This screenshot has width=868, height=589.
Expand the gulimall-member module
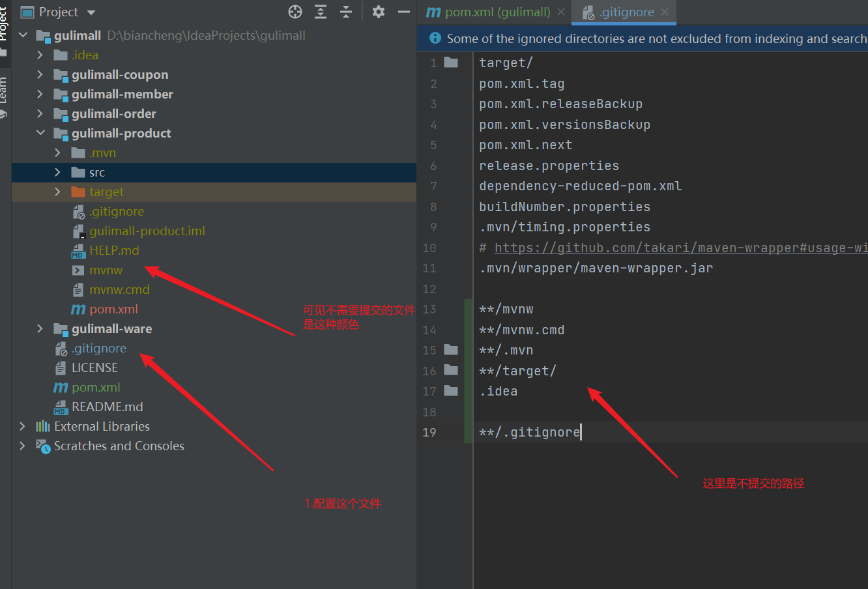(x=40, y=94)
